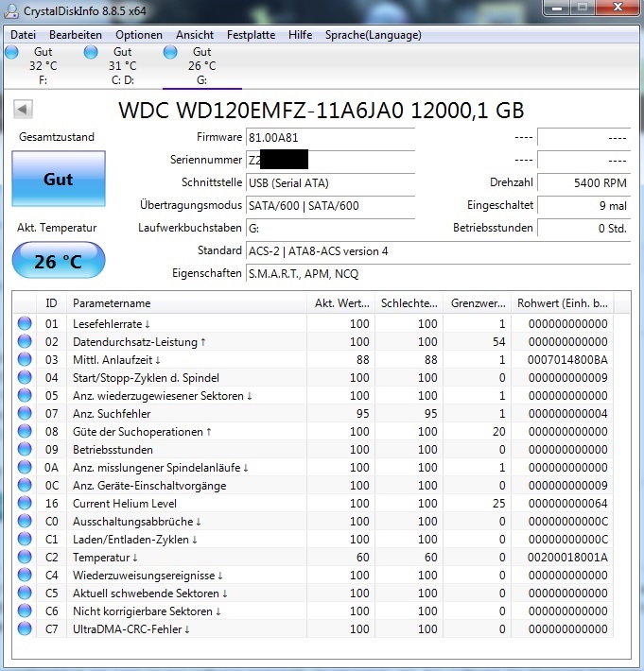
Task: Select the UltraDMA-CRC-Fehler parameter name
Action: point(131,629)
